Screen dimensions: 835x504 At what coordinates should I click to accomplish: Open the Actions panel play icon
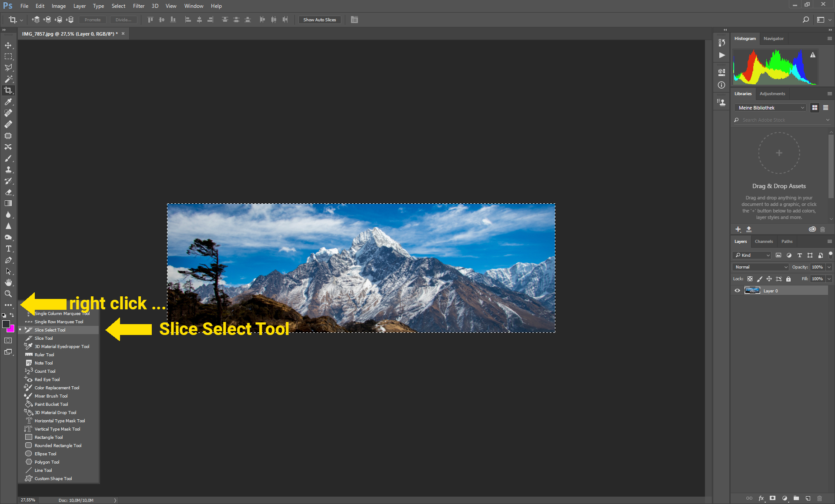(721, 55)
